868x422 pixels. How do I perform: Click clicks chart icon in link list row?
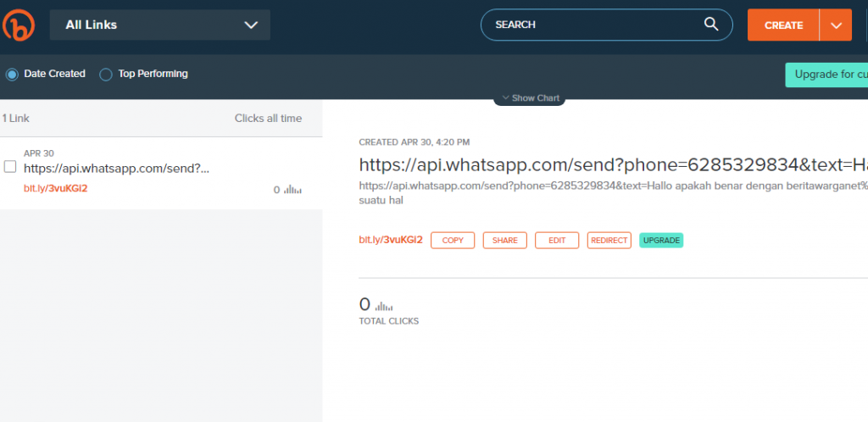tap(292, 190)
